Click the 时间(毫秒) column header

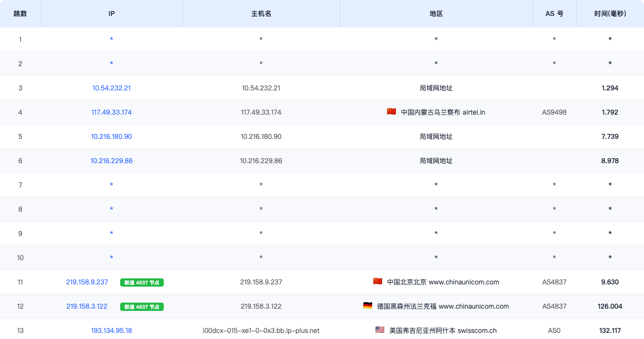pyautogui.click(x=610, y=14)
